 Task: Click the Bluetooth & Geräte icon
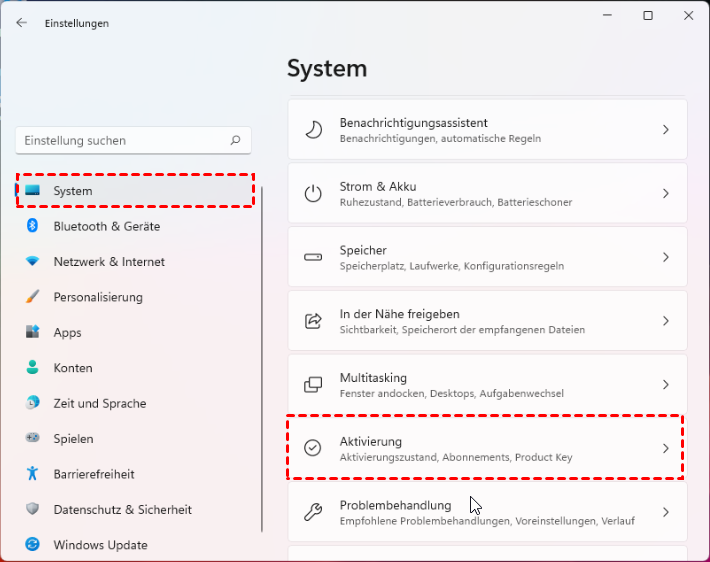(33, 226)
